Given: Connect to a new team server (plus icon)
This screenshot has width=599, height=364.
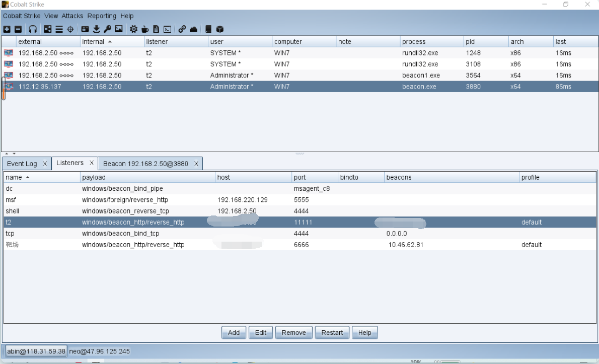Looking at the screenshot, I should [x=7, y=29].
